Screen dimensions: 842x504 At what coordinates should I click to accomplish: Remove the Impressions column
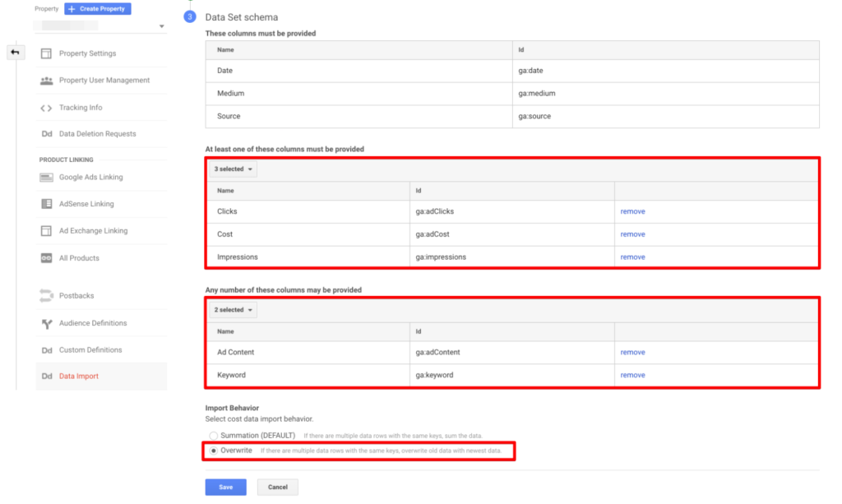[632, 257]
